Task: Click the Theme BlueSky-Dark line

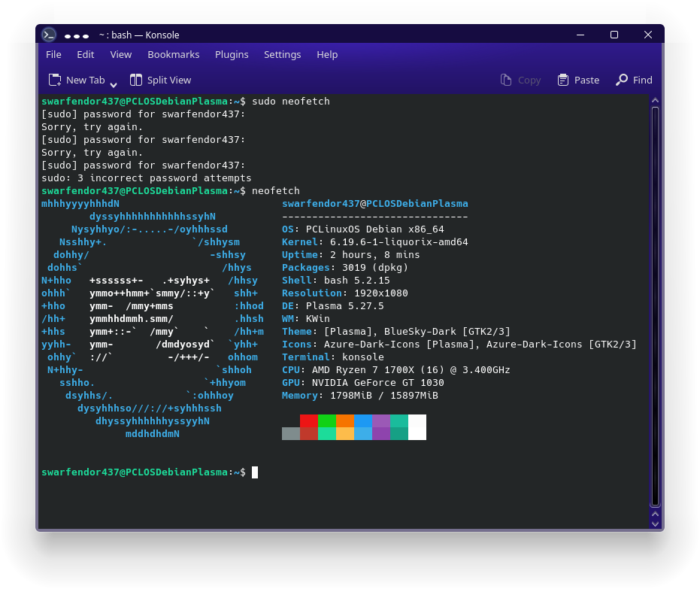Action: click(396, 332)
